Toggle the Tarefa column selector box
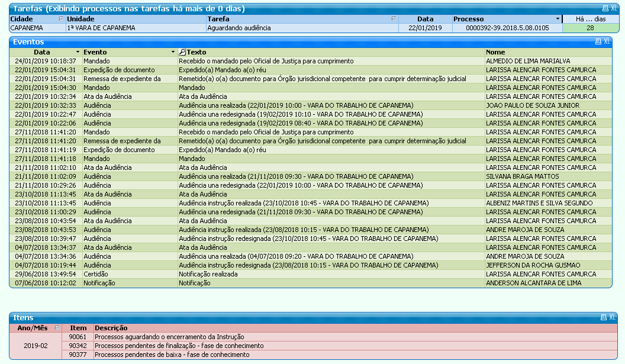The image size is (625, 364). (394, 19)
